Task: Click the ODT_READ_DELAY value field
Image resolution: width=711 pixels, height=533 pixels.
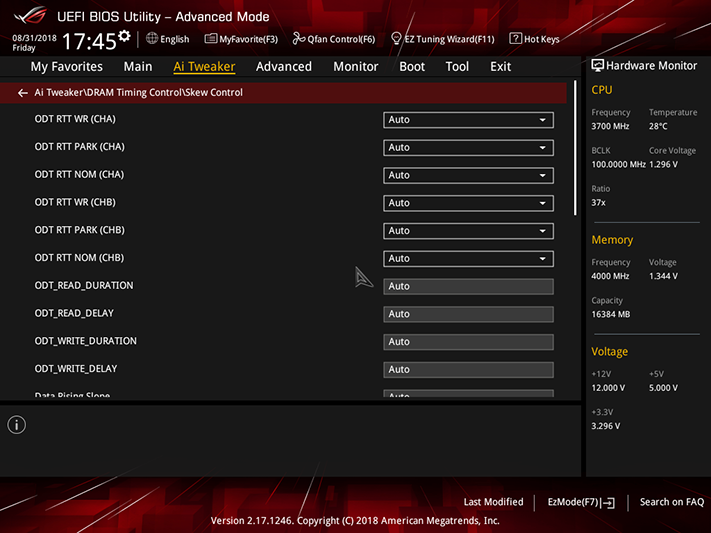Action: pos(468,314)
